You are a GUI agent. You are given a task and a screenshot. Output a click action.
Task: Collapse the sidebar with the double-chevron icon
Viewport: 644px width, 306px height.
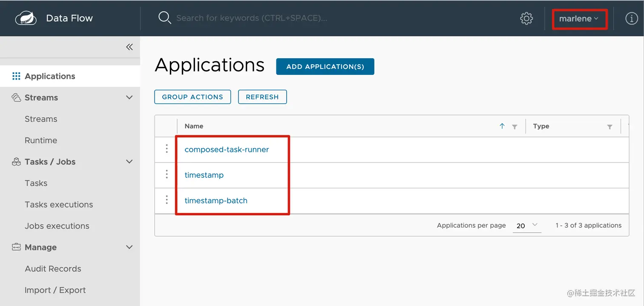(x=129, y=47)
